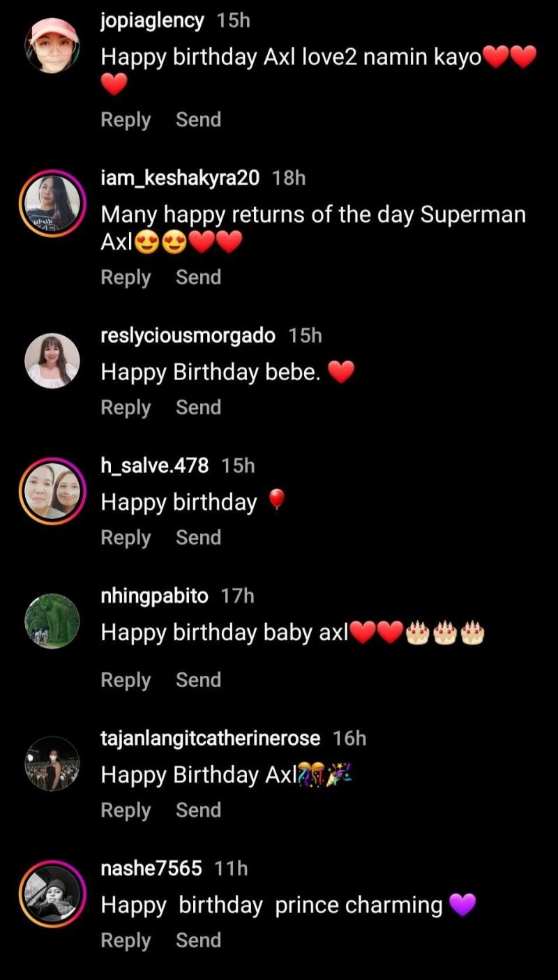Screen dimensions: 558x980
Task: Open h_salve.478's story ring avatar
Action: coord(52,491)
